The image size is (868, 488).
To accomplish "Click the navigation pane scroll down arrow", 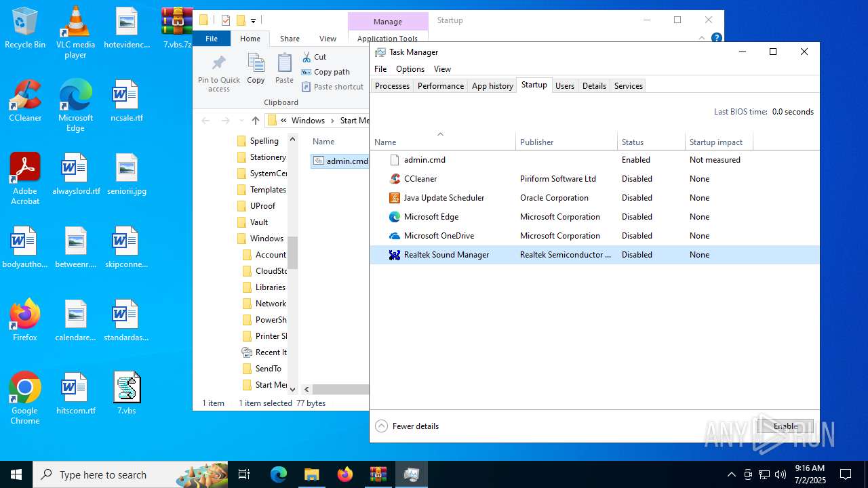I will coord(293,389).
